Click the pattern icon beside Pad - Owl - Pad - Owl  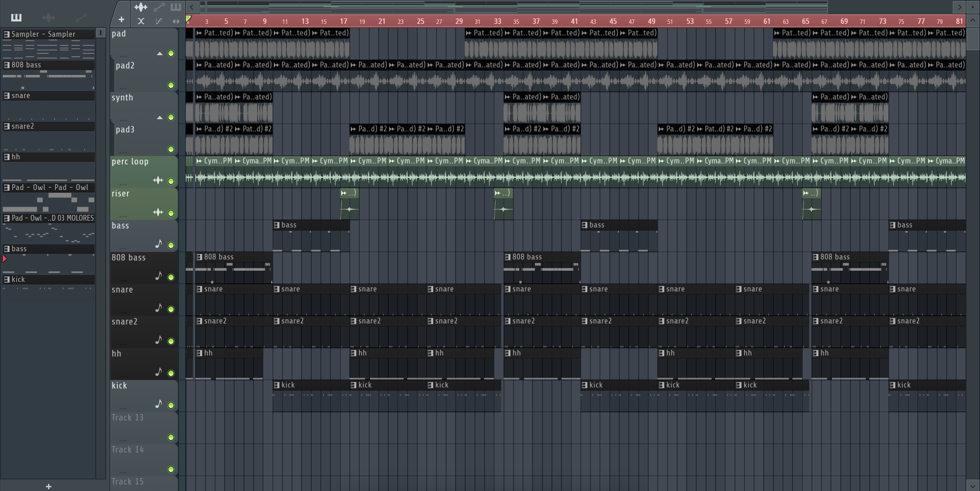(x=6, y=187)
